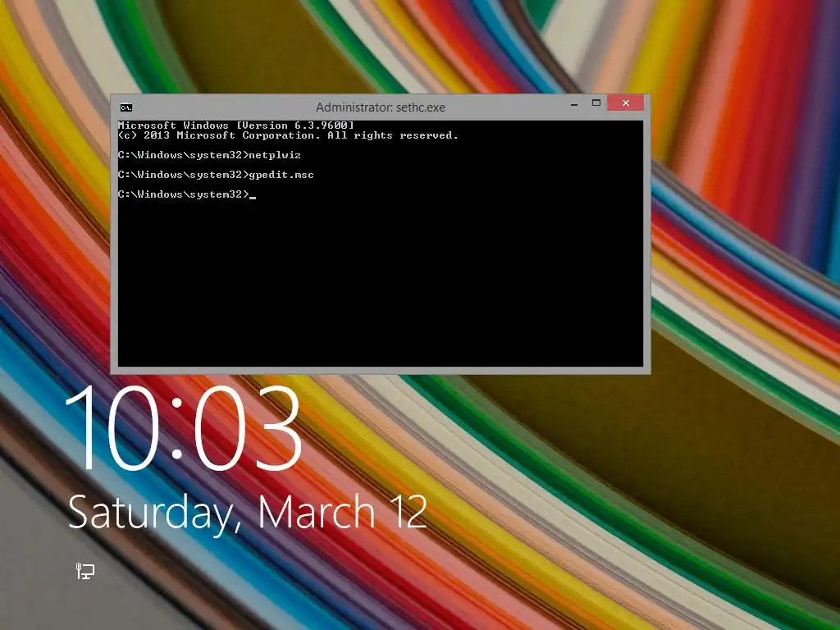Close the Administrator: sethc.exe window
This screenshot has width=840, height=630.
pos(625,103)
